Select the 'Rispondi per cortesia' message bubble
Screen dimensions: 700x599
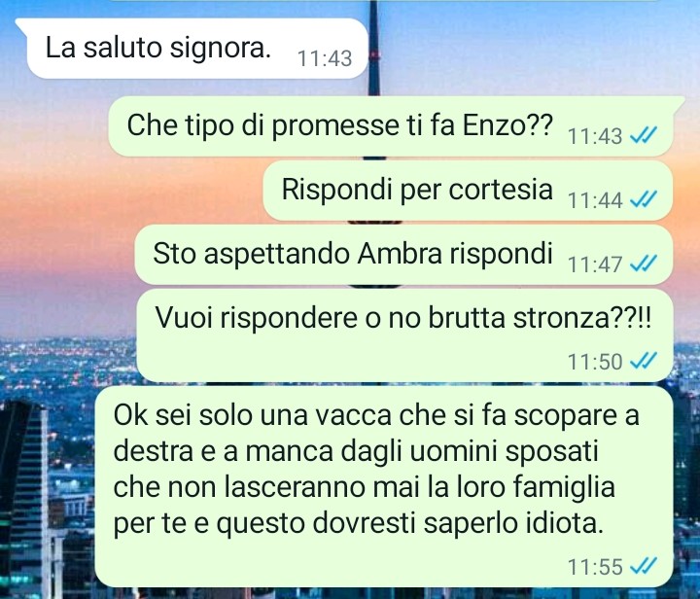point(468,191)
